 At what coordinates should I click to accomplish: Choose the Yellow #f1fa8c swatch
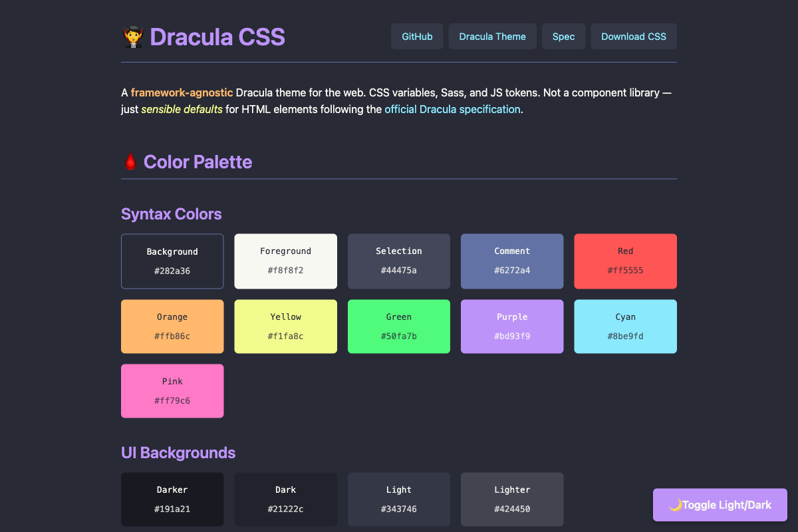click(285, 327)
